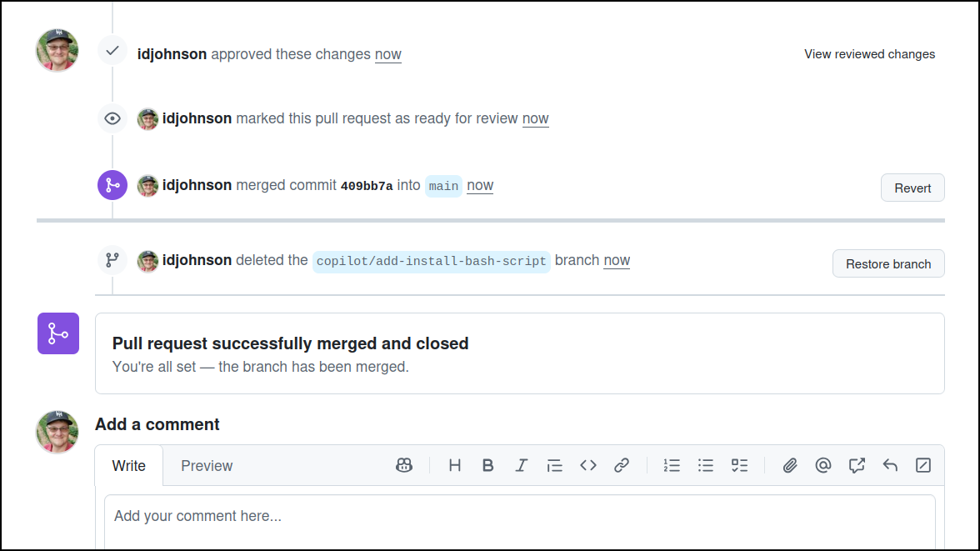The image size is (980, 551).
Task: Insert a heading with the H icon
Action: click(454, 465)
